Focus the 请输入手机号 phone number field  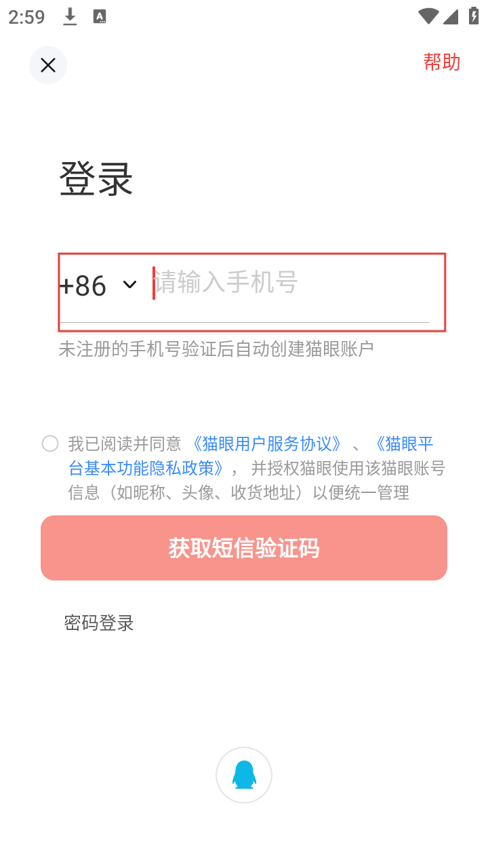[291, 283]
